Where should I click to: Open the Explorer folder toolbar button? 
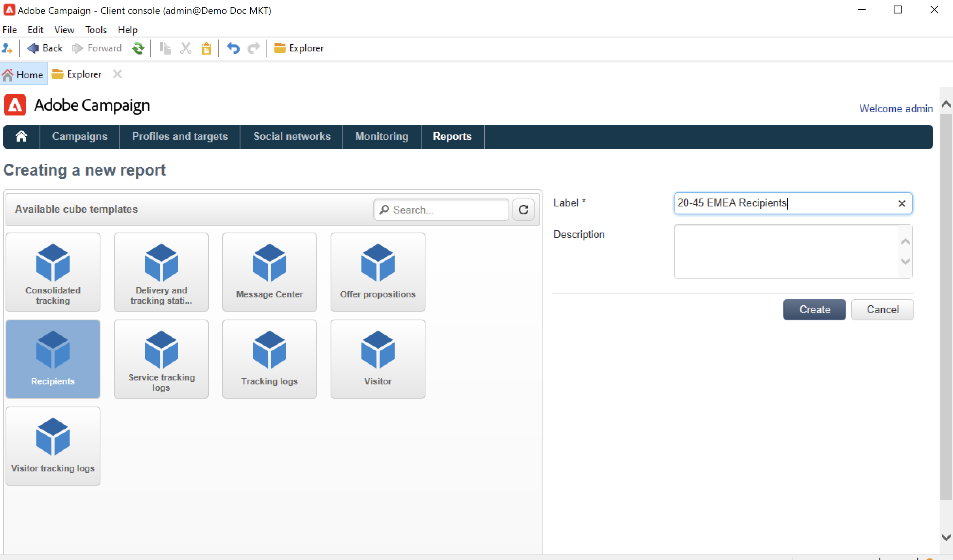click(299, 48)
